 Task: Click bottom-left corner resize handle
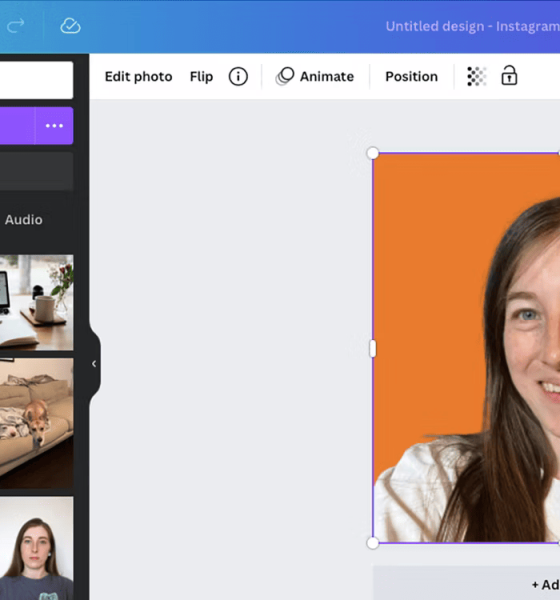point(372,543)
